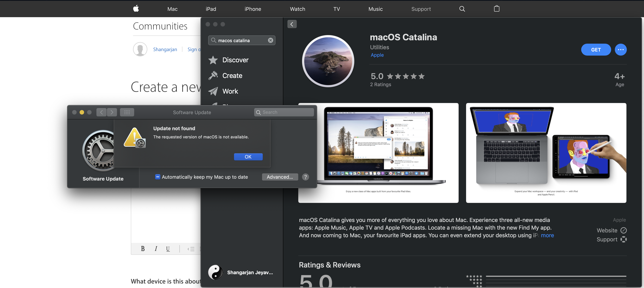644x288 pixels.
Task: Click GET for macOS Catalina
Action: [x=596, y=50]
